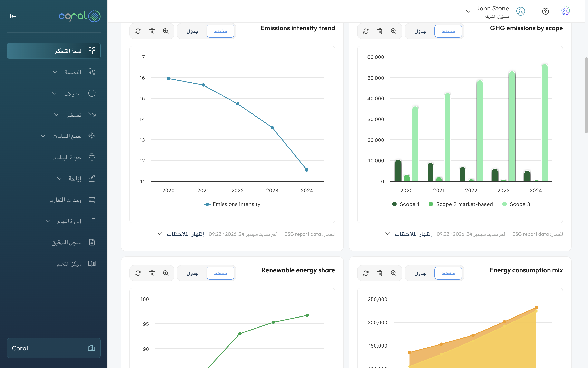Show notes under Emissions intensity trend
588x368 pixels.
tap(180, 234)
